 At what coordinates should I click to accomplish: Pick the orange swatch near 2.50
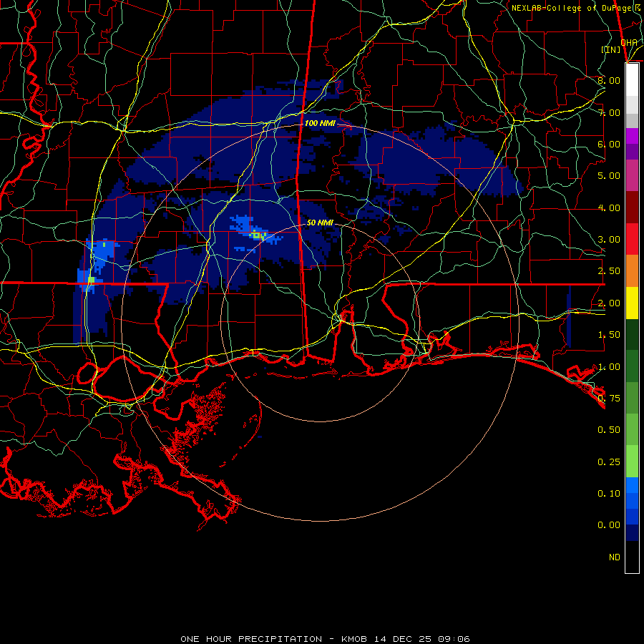click(632, 271)
